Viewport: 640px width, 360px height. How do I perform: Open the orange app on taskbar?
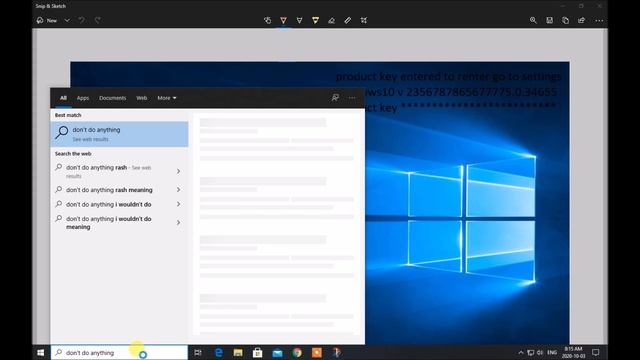(x=317, y=353)
